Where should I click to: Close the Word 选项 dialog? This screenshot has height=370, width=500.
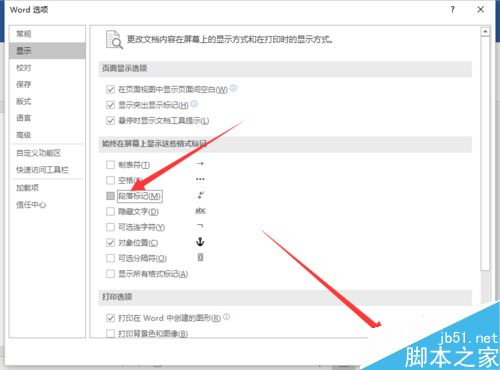pyautogui.click(x=481, y=10)
